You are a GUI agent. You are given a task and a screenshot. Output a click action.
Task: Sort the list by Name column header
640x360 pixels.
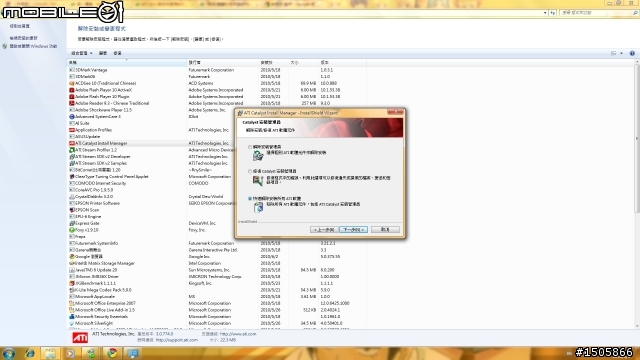[127, 62]
